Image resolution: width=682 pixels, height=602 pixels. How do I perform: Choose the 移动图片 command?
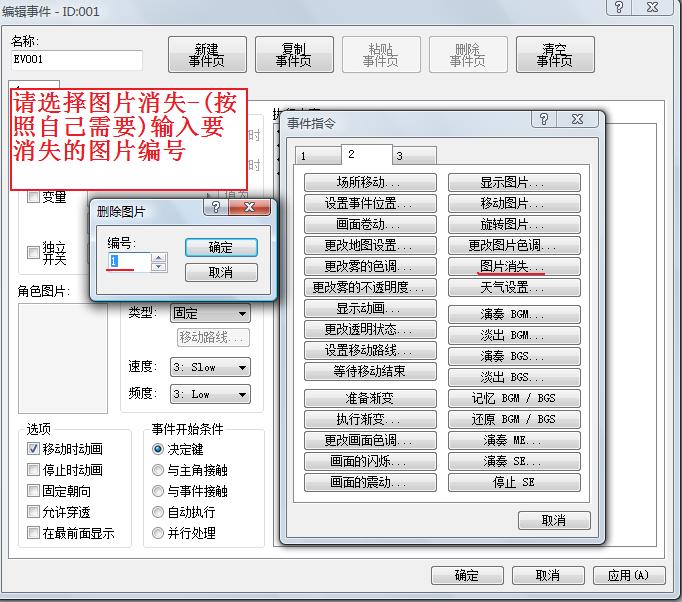[x=514, y=203]
